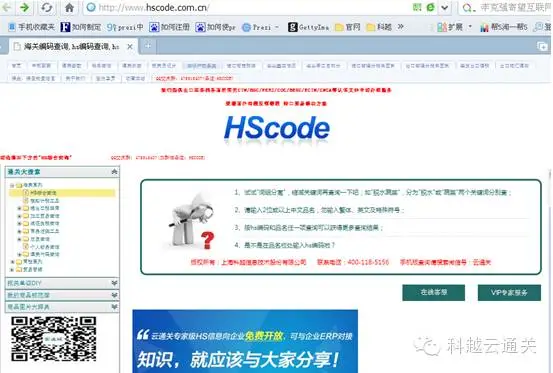Open the address bar history dropdown arrow
The width and height of the screenshot is (553, 373).
445,7
